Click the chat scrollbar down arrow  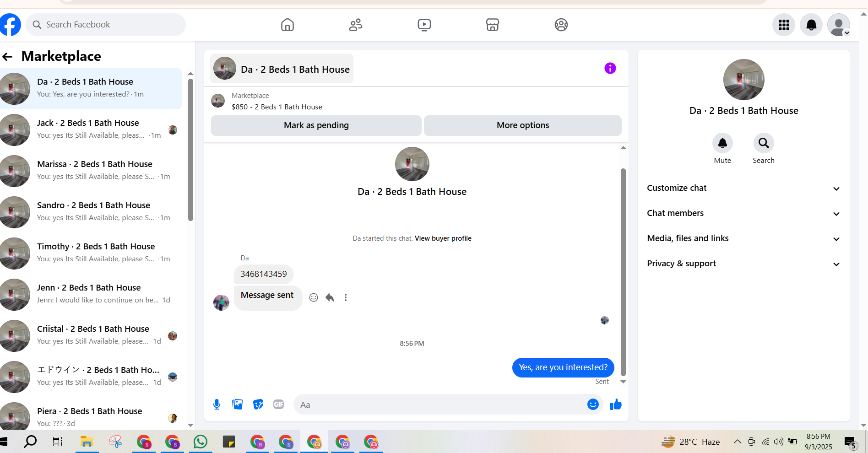coord(623,382)
